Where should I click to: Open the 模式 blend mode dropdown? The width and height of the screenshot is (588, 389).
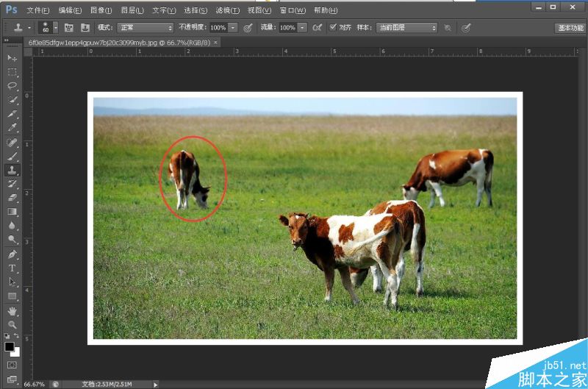point(145,27)
